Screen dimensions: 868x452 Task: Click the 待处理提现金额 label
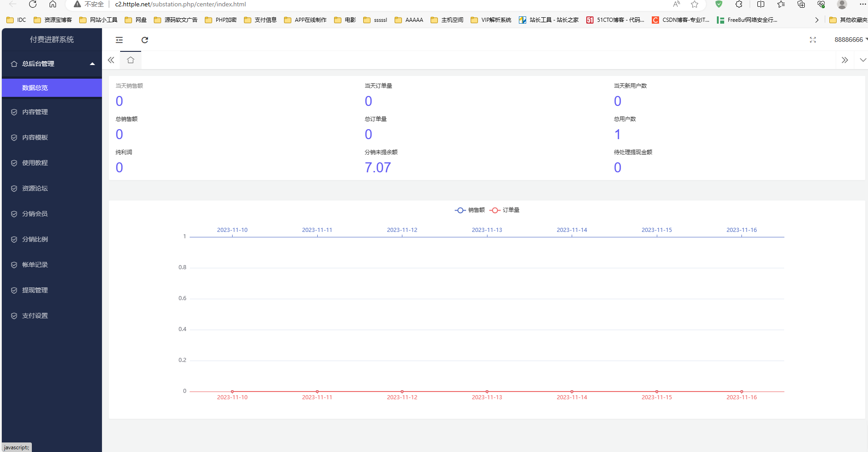[633, 152]
